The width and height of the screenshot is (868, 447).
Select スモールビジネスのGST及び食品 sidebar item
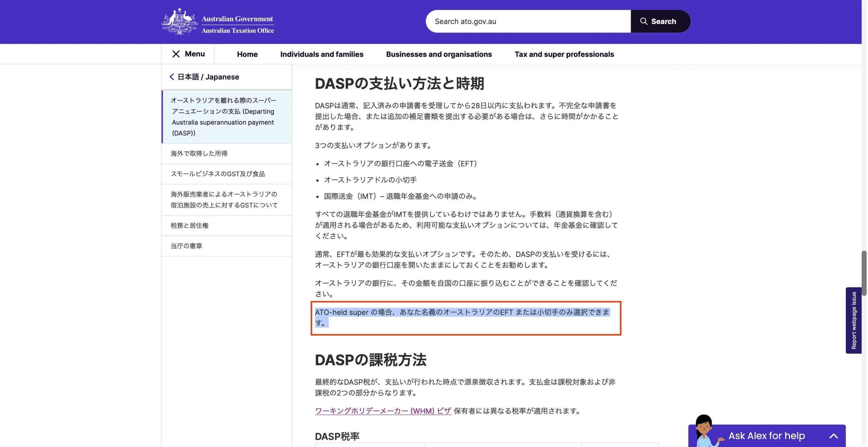(x=218, y=174)
